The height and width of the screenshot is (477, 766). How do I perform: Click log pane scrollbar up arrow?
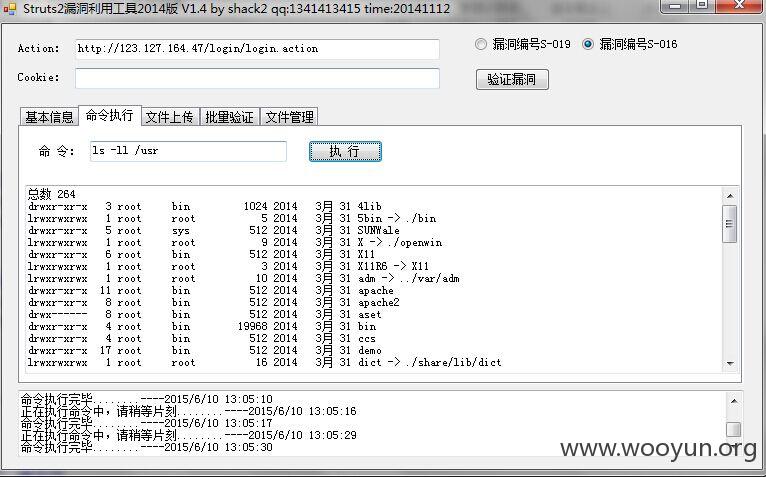(733, 401)
